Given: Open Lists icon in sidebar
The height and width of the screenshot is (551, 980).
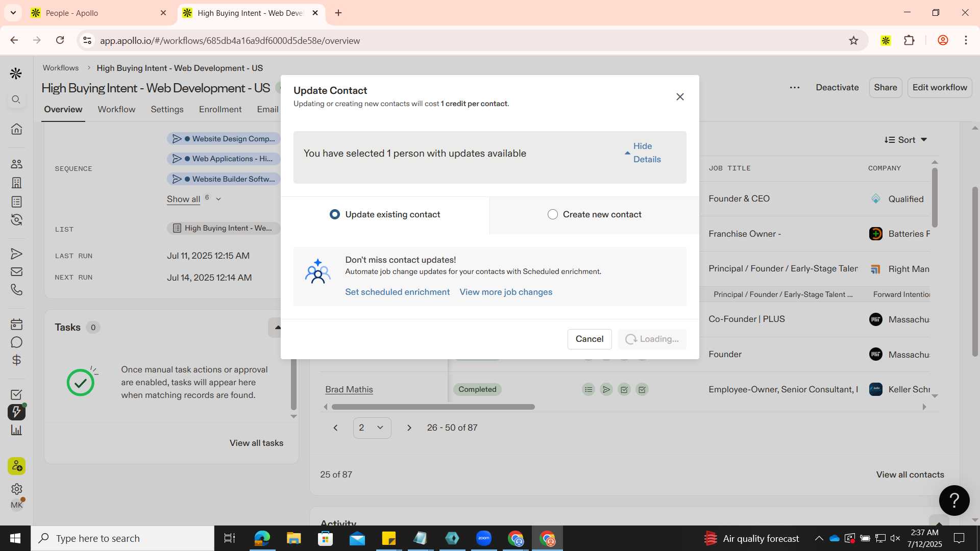Looking at the screenshot, I should click(x=16, y=202).
